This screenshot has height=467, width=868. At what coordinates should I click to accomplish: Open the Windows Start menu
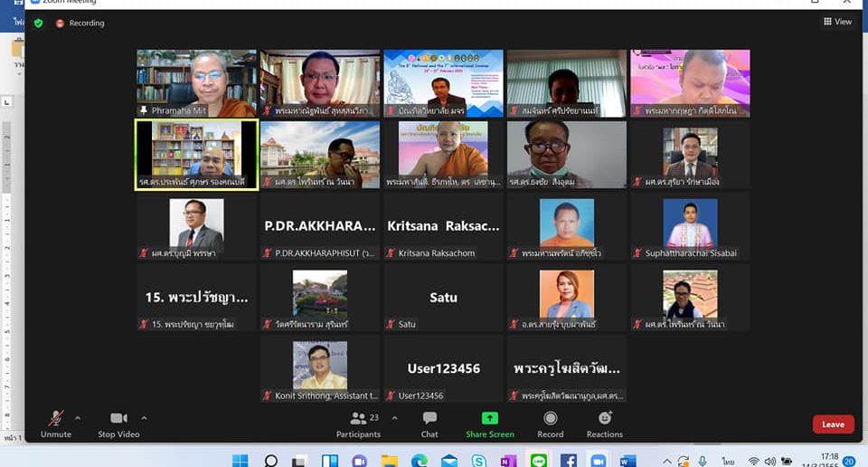click(x=241, y=461)
